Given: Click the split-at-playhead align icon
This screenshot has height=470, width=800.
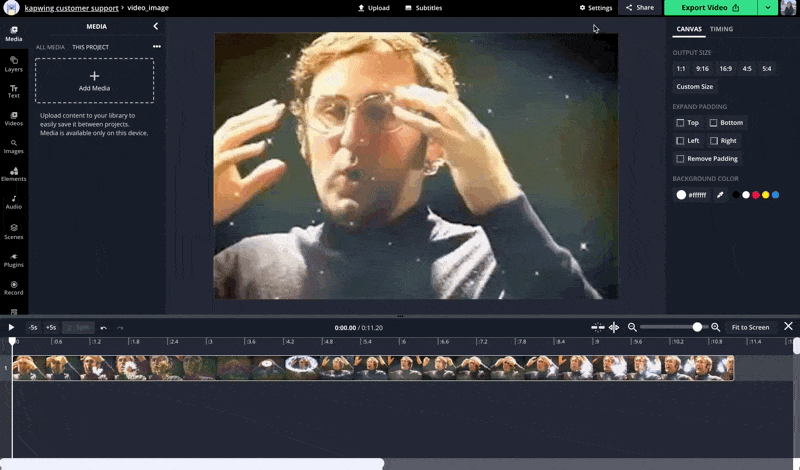Looking at the screenshot, I should click(x=614, y=327).
